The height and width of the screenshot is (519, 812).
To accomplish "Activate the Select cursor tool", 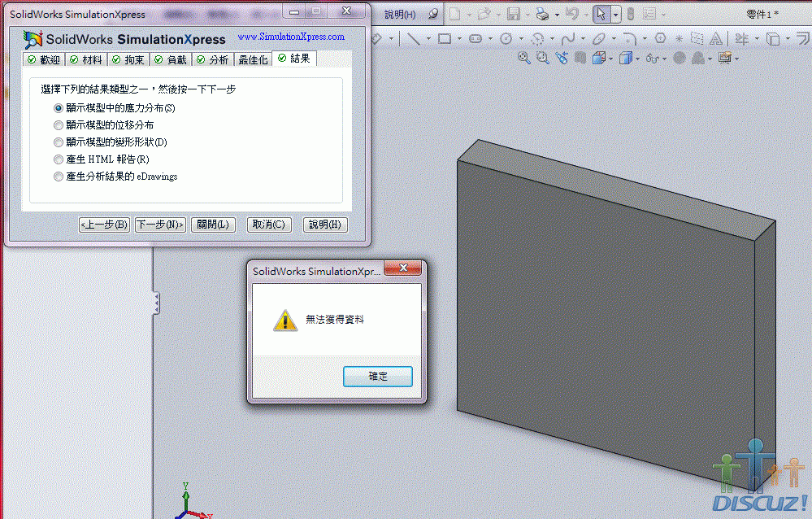I will click(x=601, y=14).
